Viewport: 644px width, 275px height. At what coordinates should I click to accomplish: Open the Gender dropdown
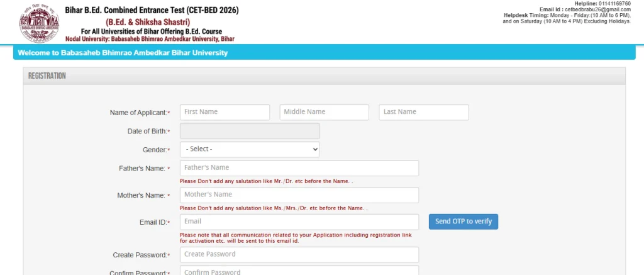tap(250, 150)
